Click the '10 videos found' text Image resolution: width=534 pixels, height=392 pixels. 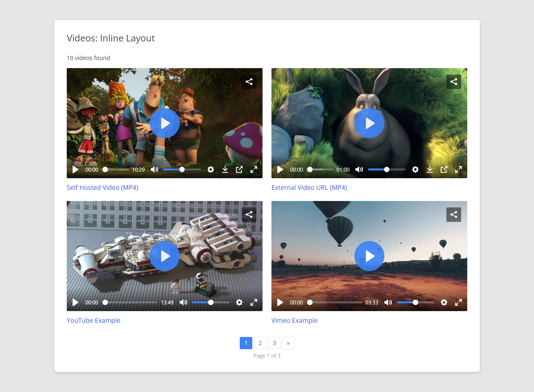point(88,58)
